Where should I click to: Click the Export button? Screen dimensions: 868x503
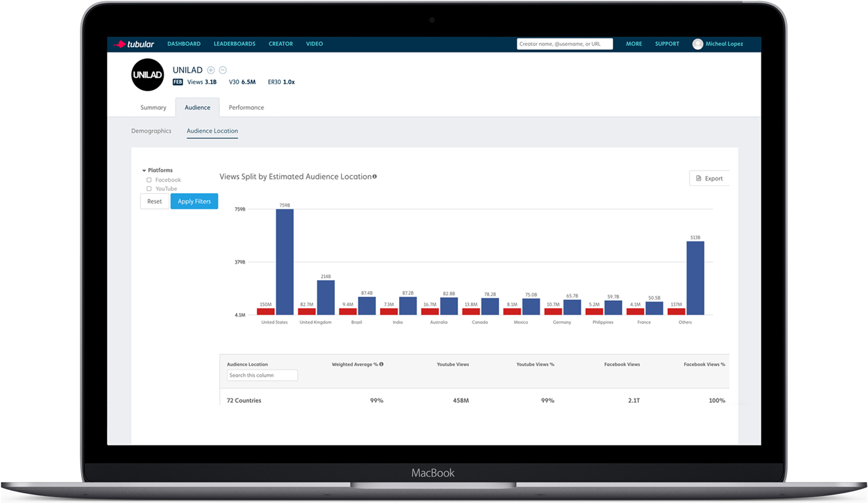click(709, 179)
